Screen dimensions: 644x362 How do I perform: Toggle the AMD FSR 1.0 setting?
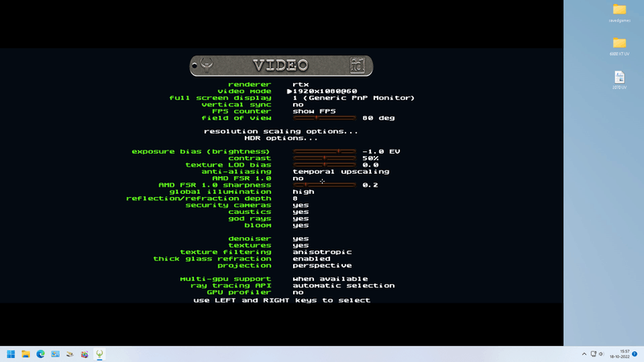click(298, 178)
